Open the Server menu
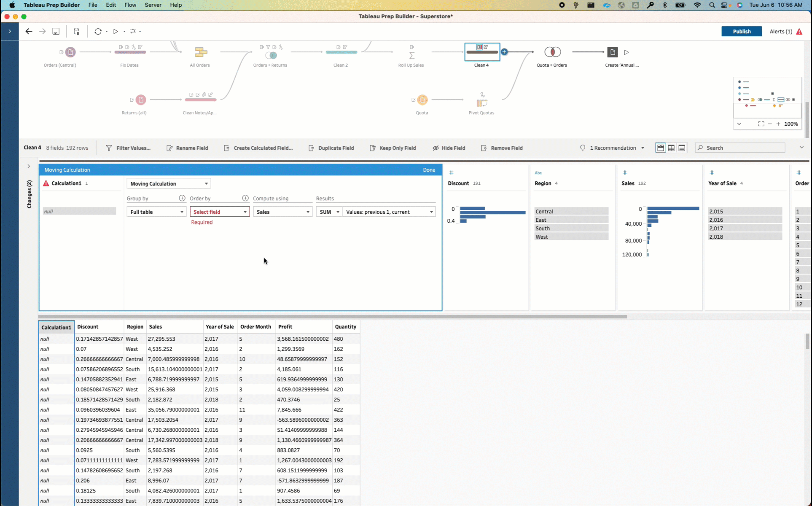 153,5
